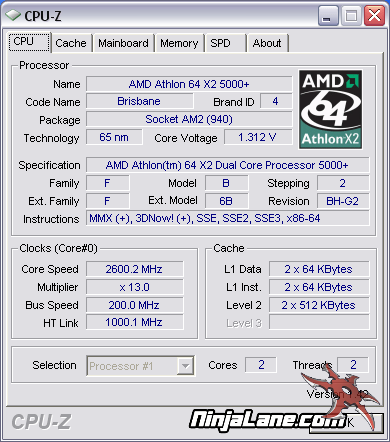Click the Instructions field text
The image size is (390, 442).
(205, 218)
